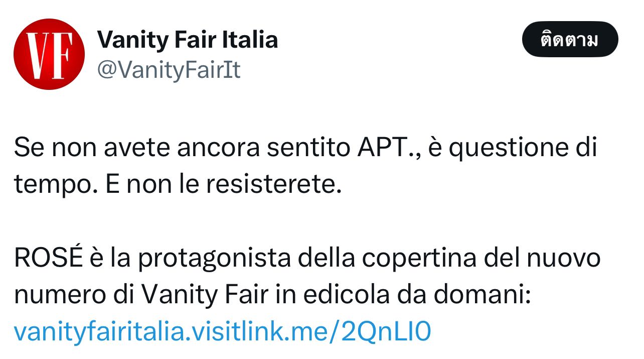Open the @VanityFairIt handle
Viewport: 644px width, 359px height.
click(169, 70)
